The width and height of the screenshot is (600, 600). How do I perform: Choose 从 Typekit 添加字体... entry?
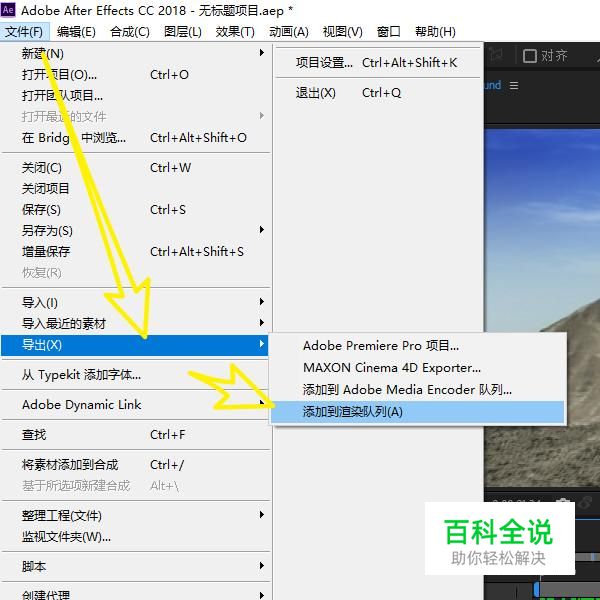tap(136, 375)
